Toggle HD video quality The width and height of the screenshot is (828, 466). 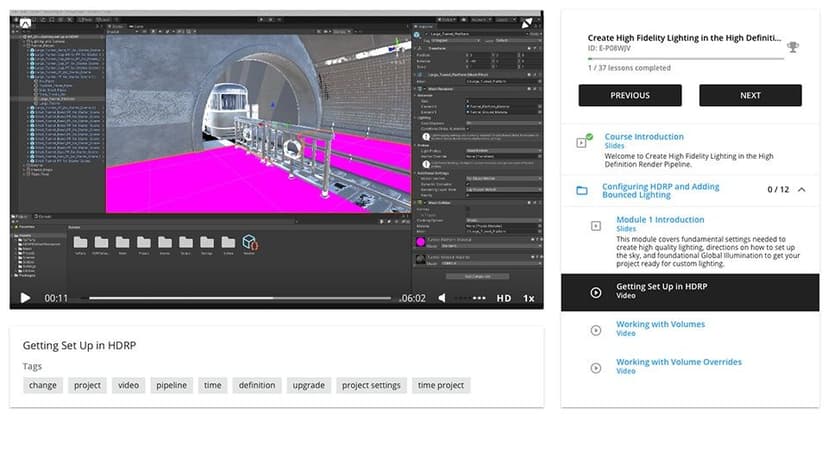tap(503, 298)
